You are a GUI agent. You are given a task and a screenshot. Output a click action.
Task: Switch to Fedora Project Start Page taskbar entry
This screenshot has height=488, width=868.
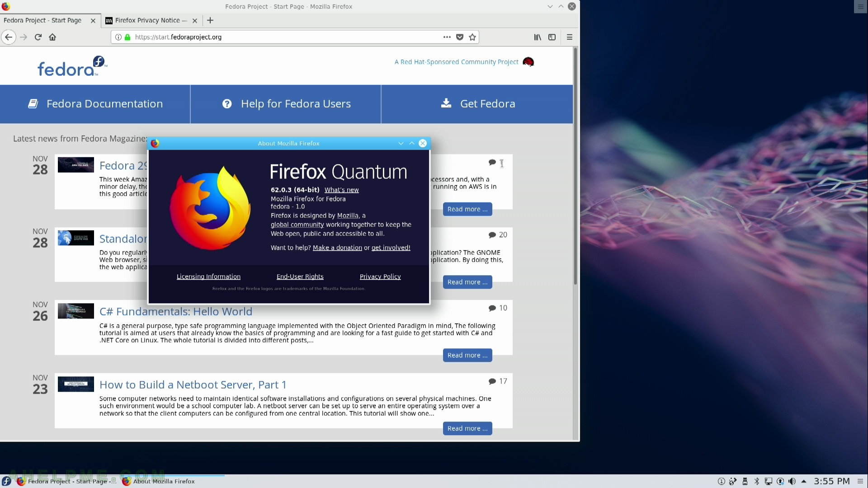(66, 481)
